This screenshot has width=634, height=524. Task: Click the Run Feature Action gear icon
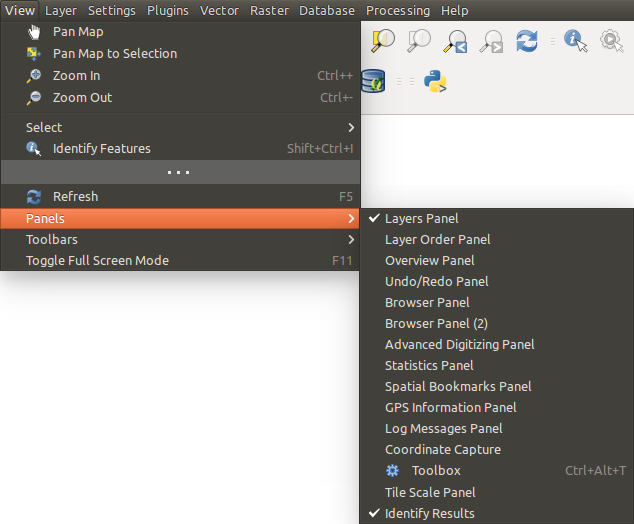click(x=611, y=41)
